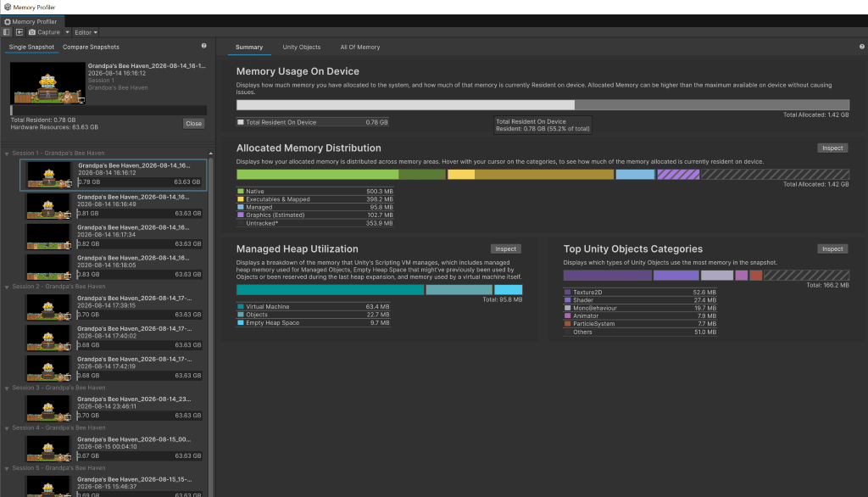Click Graphics (Estimated) purple swatch

pos(240,215)
